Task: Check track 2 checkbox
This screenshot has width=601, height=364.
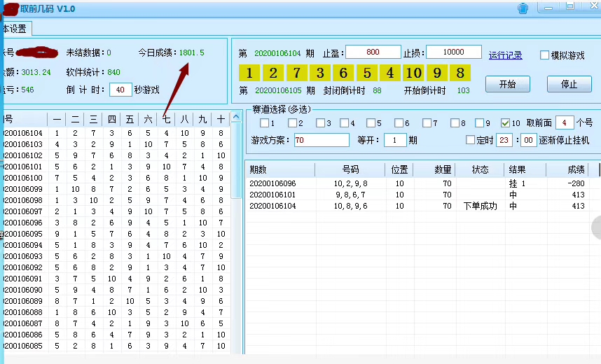Action: point(293,122)
